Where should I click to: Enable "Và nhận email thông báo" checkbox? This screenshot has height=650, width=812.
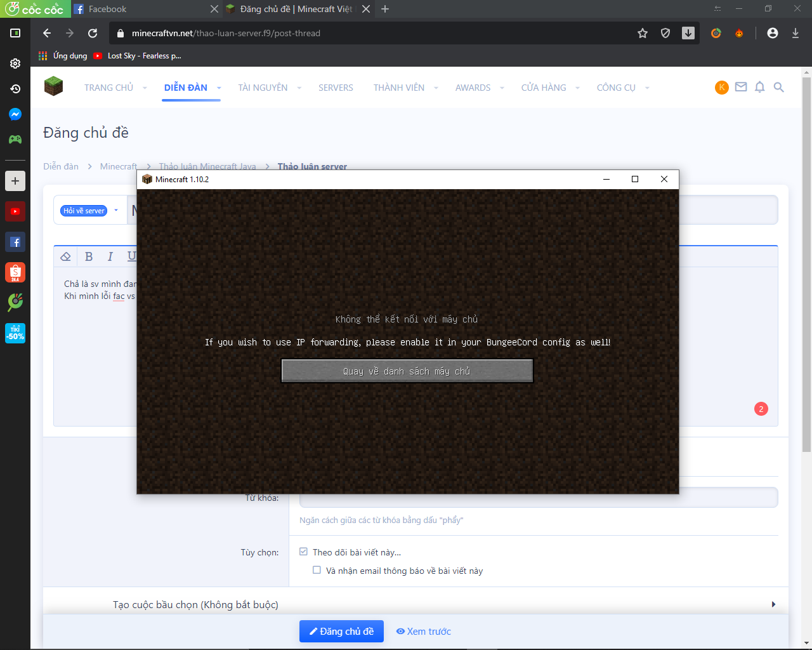(x=317, y=570)
